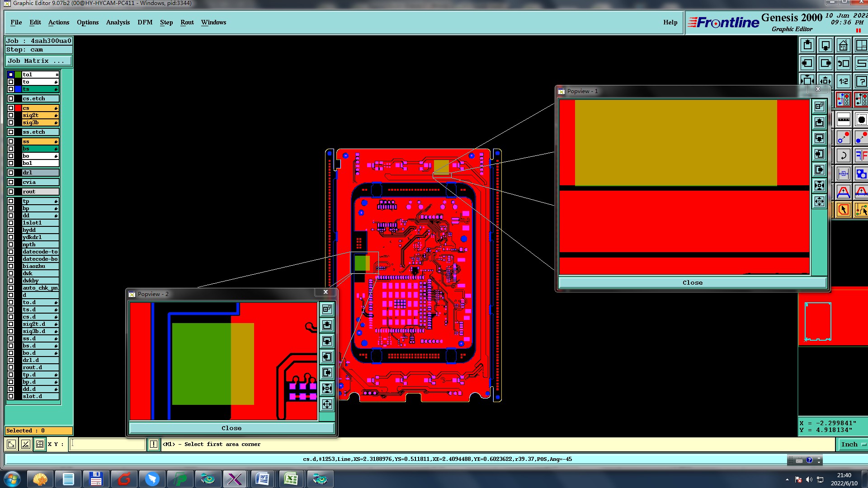Screen dimensions: 868x488
Task: Click the red color swatch of cs layer
Action: click(x=18, y=108)
